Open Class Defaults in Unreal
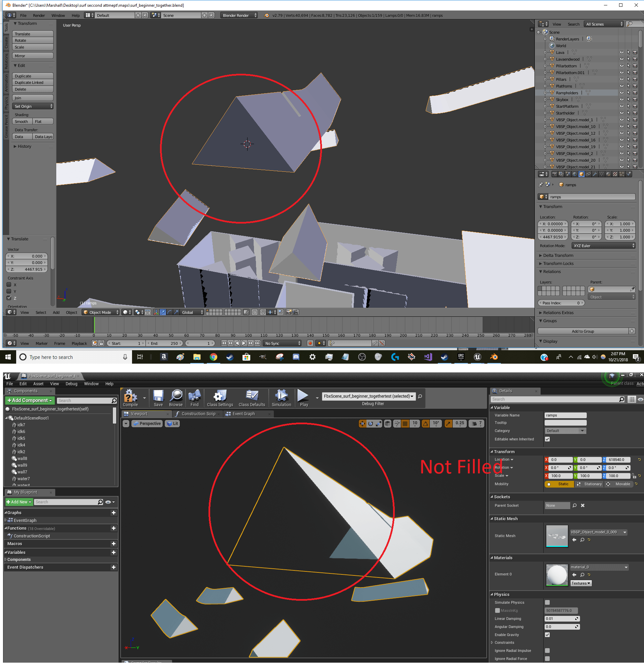 (252, 398)
